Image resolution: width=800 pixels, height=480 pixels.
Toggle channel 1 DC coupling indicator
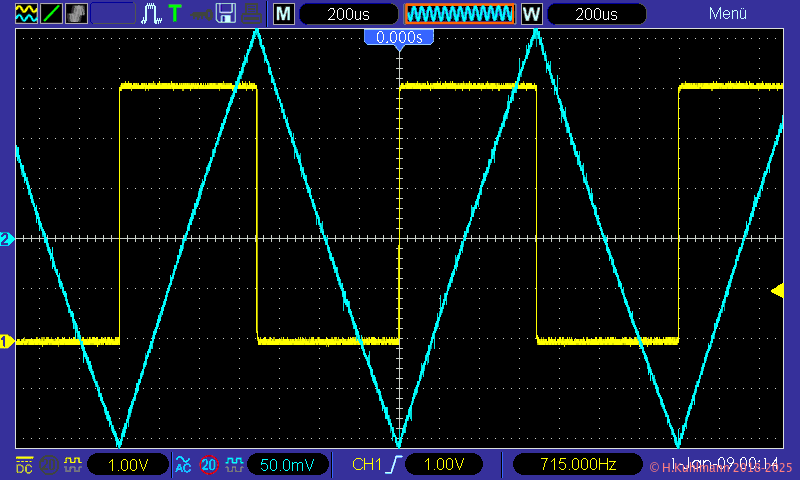tap(24, 465)
